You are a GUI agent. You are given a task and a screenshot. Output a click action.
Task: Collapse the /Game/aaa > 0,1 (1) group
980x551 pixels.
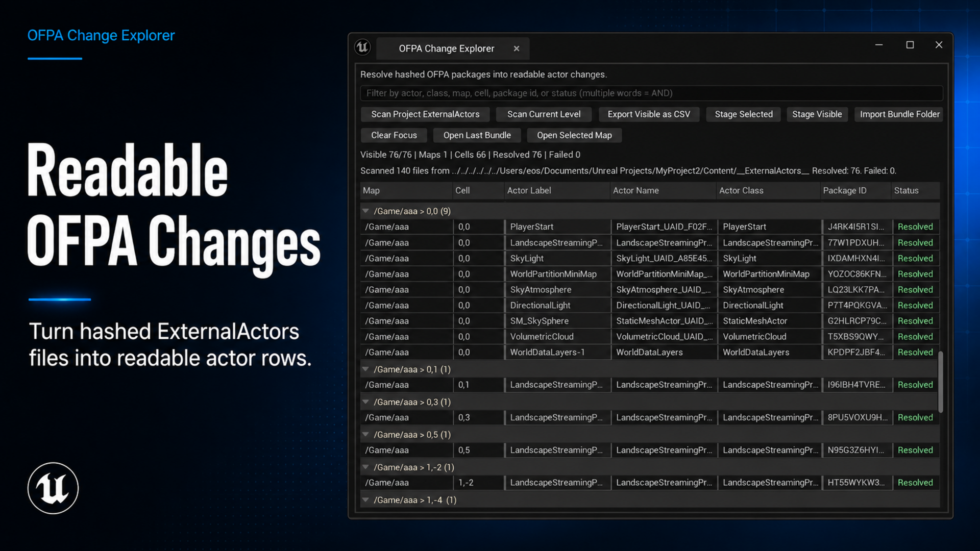click(x=365, y=369)
